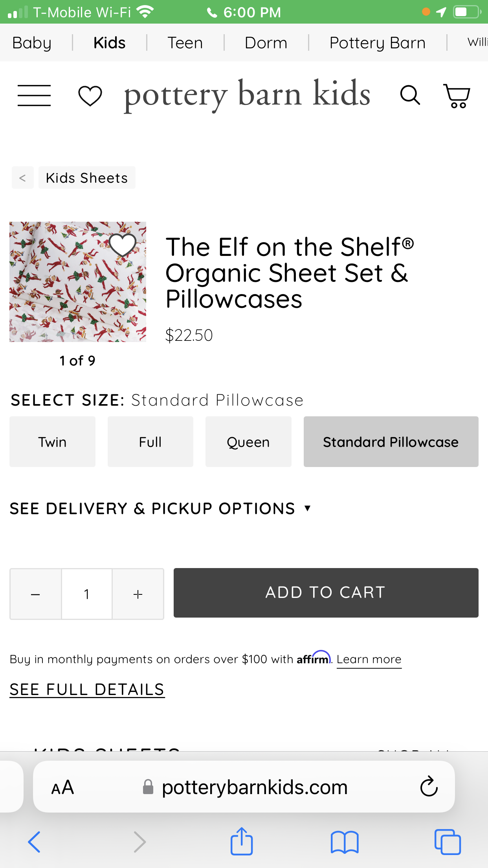Switch to the Teen store tab
This screenshot has height=868, width=488.
(x=185, y=42)
